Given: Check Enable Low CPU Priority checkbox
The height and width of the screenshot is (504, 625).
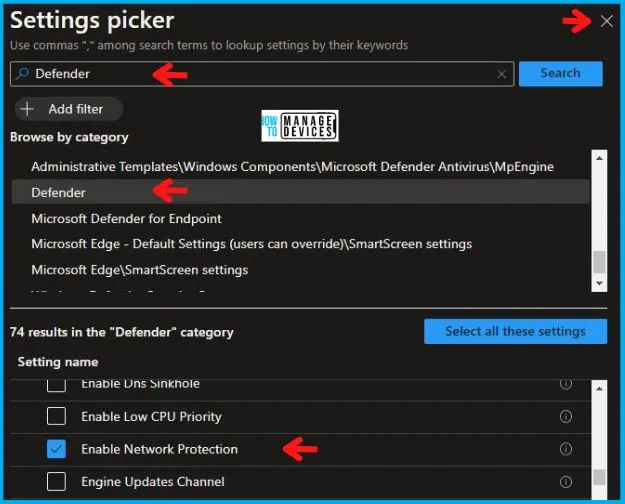Looking at the screenshot, I should (x=56, y=416).
